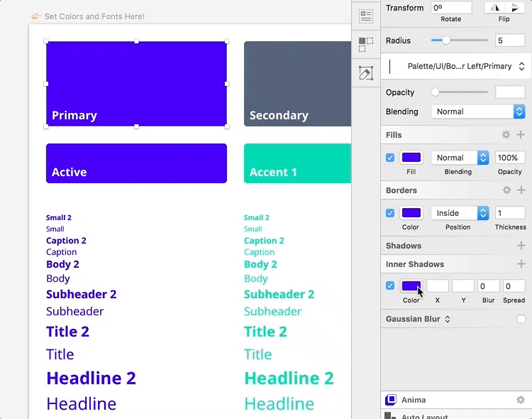532x419 pixels.
Task: Click the Radius slider handle
Action: click(446, 40)
